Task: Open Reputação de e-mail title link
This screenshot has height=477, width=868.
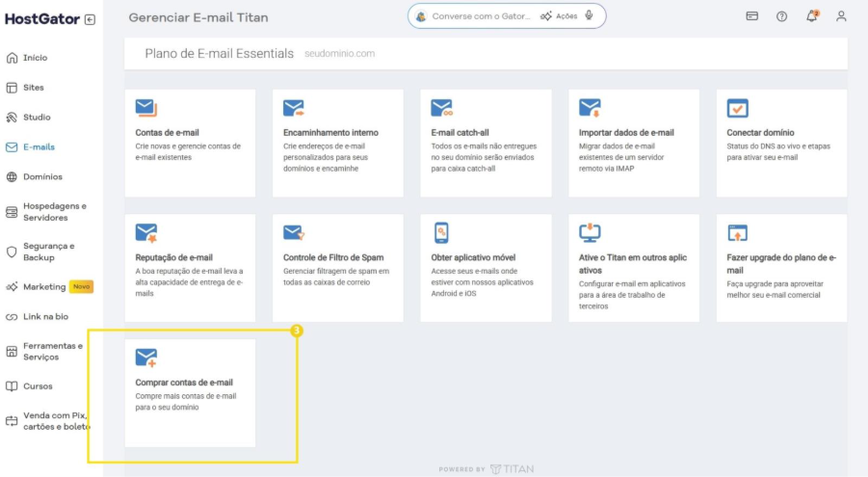Action: point(173,257)
